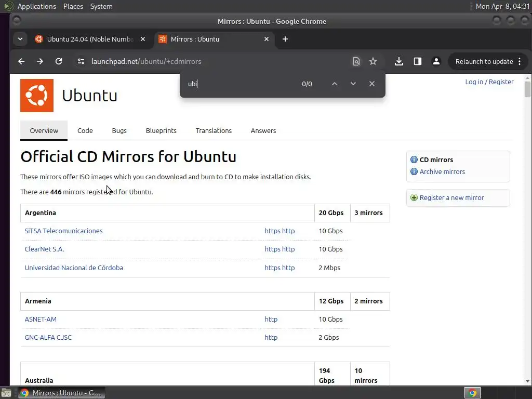Go back to the previous page

pos(21,61)
